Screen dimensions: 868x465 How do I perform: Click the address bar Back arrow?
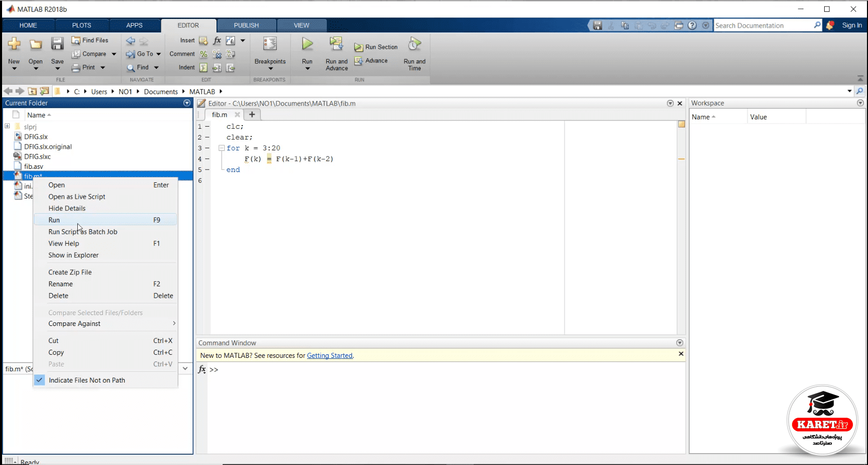tap(8, 91)
